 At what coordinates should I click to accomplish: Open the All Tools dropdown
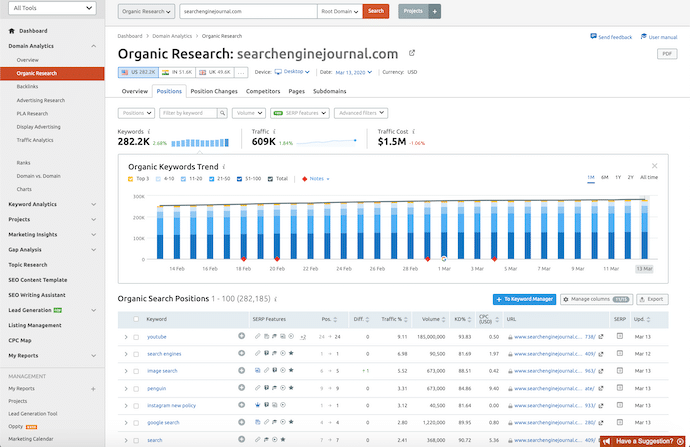pos(52,8)
